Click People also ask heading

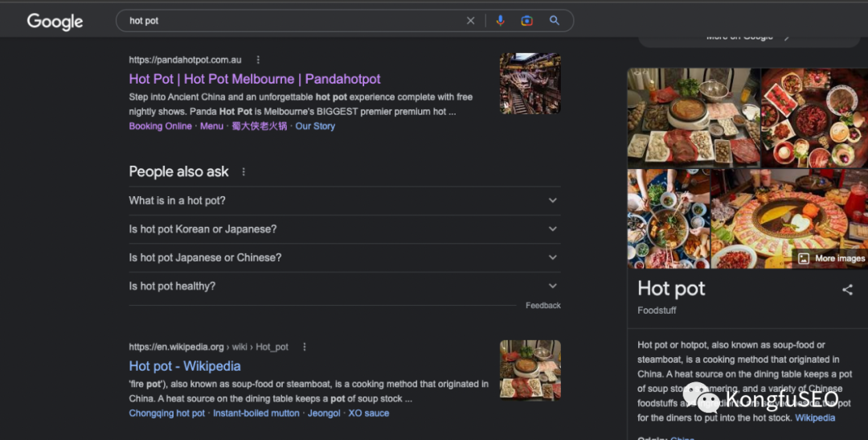[178, 172]
